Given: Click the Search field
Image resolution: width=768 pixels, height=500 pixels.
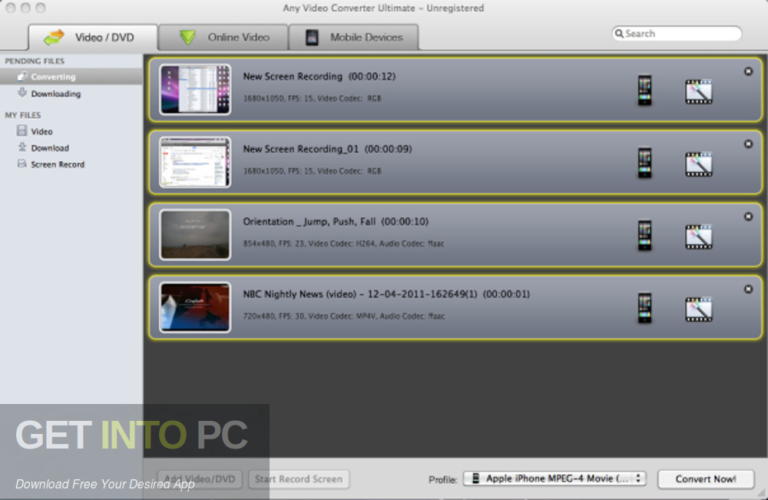Looking at the screenshot, I should coord(677,33).
